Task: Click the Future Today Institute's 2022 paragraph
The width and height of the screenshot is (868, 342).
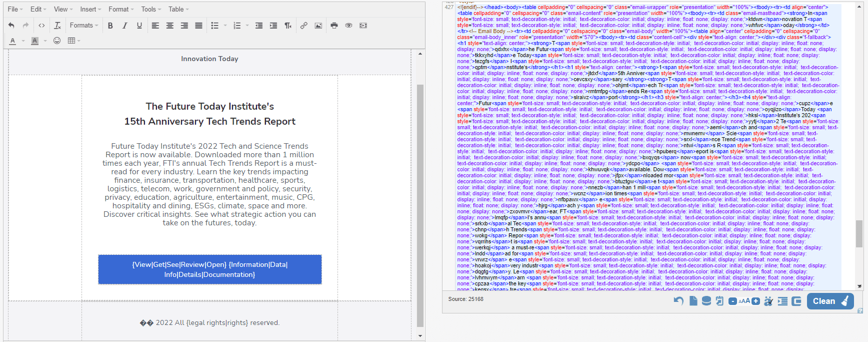Action: pyautogui.click(x=209, y=184)
